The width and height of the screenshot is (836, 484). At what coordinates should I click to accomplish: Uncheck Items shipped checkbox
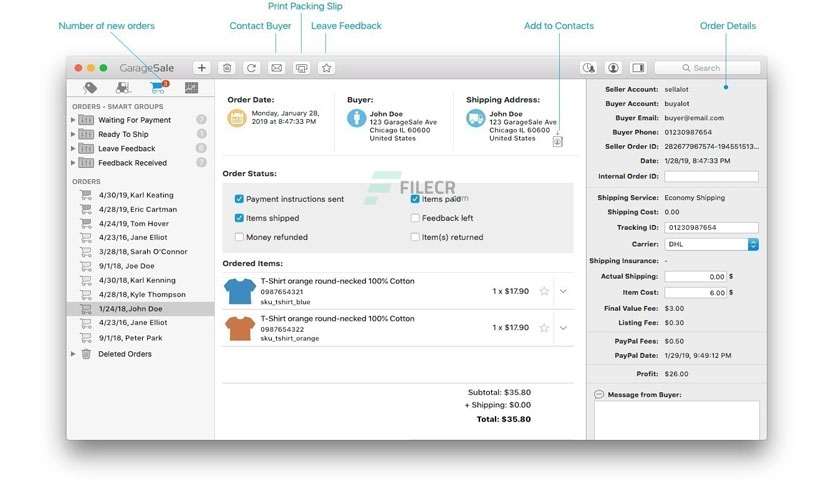[x=239, y=218]
